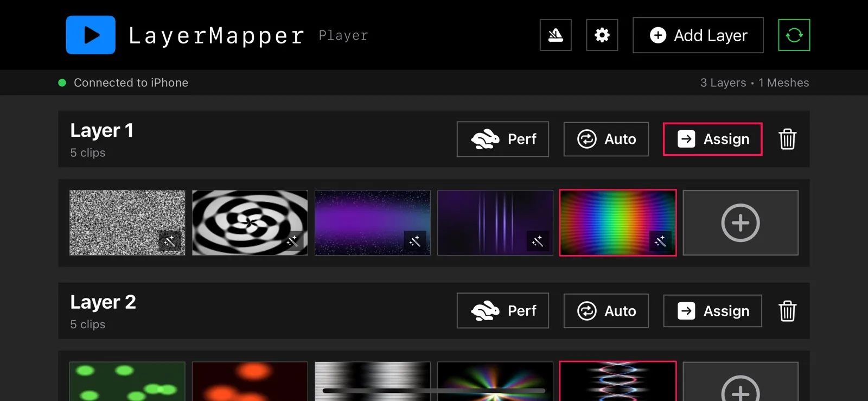Click the green refresh sync button
This screenshot has height=401, width=868.
click(x=794, y=35)
